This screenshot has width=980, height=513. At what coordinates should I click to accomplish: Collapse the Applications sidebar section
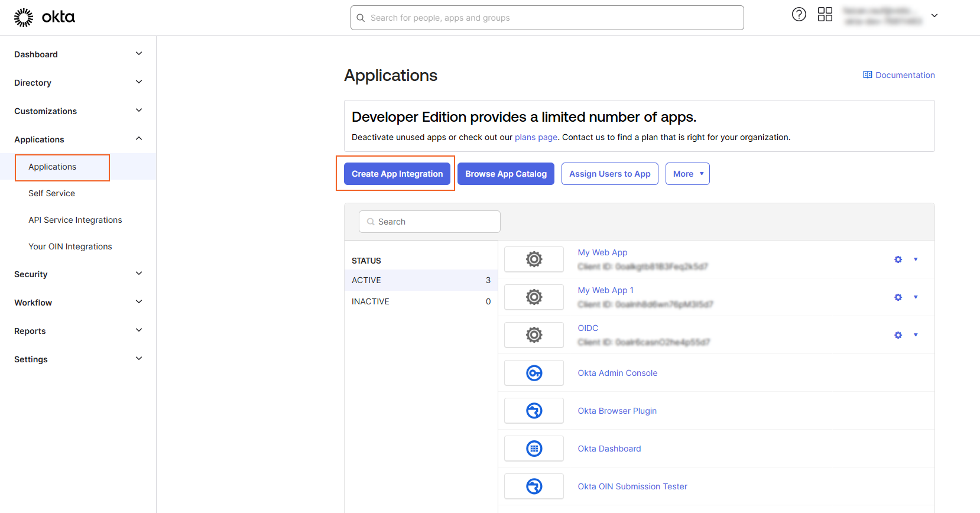(139, 139)
